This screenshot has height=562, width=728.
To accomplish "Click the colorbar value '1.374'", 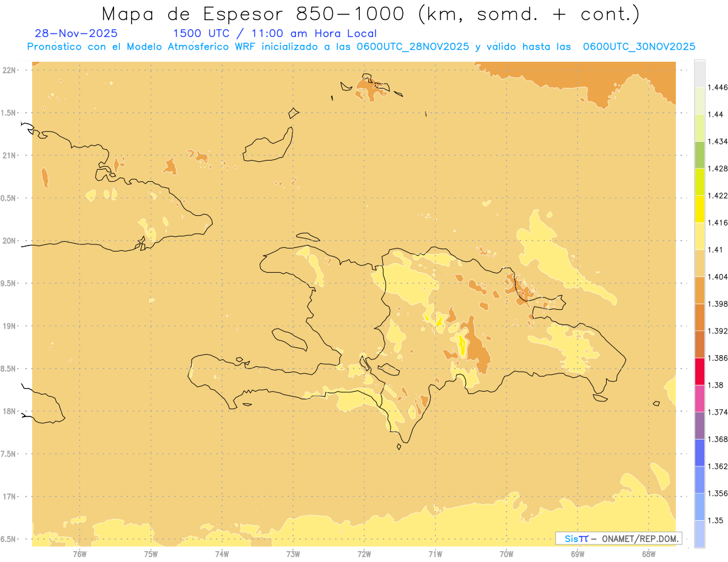I will click(x=718, y=412).
